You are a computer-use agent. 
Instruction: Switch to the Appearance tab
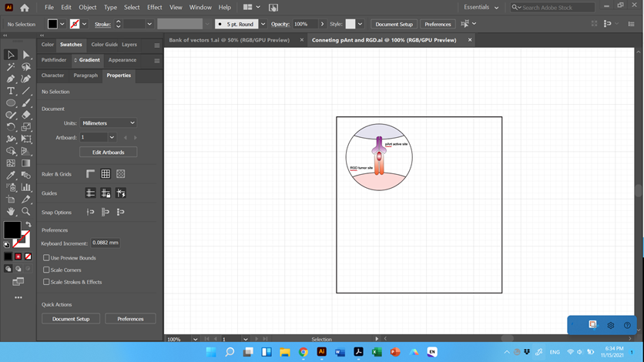coord(122,60)
